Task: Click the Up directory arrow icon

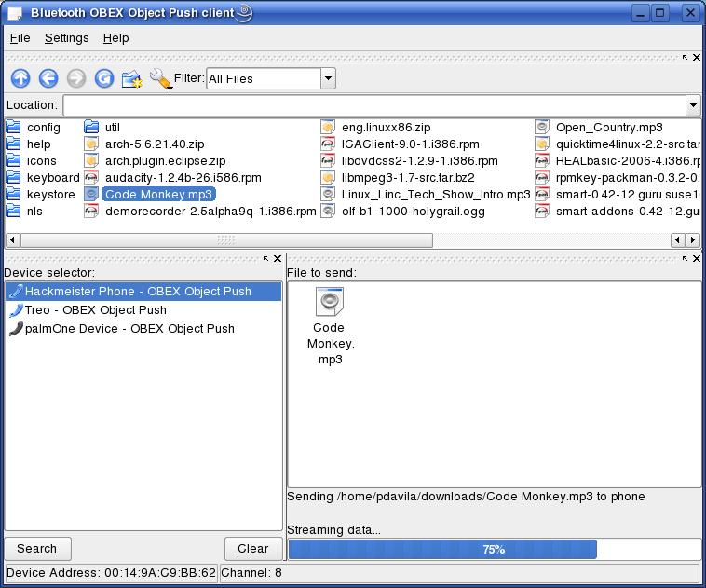Action: pos(20,79)
